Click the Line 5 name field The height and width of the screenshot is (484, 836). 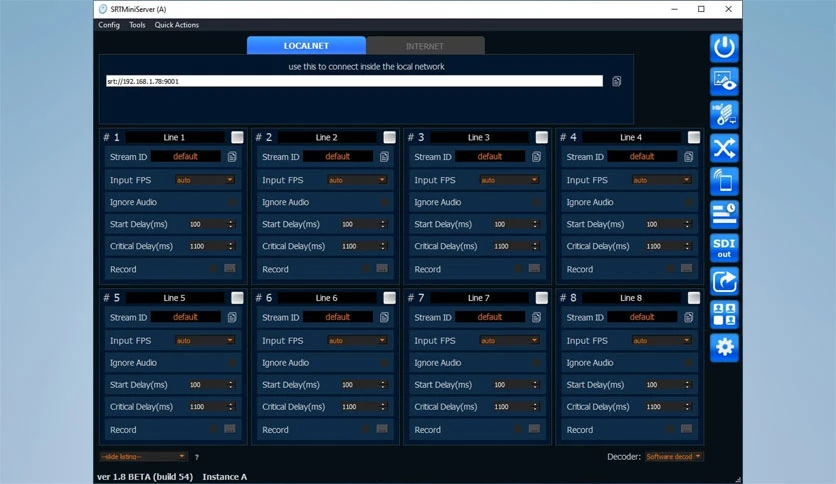click(174, 297)
